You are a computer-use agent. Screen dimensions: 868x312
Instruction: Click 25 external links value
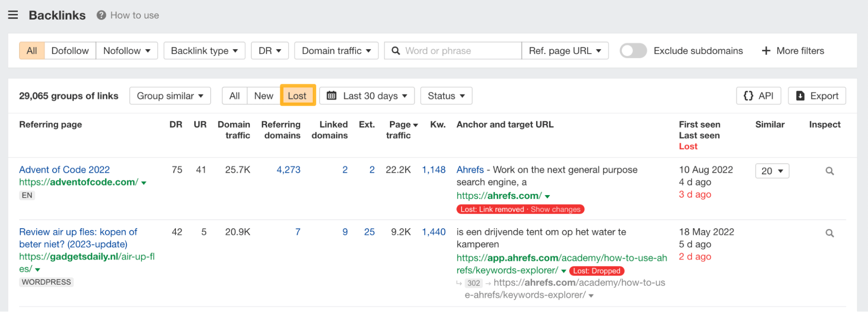[x=370, y=232]
